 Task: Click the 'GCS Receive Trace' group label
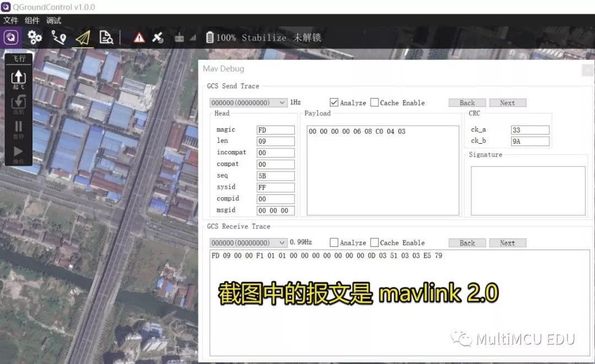[x=239, y=226]
